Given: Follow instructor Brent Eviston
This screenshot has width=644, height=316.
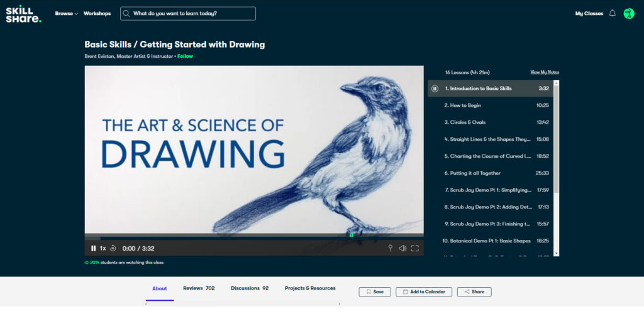Looking at the screenshot, I should point(186,56).
